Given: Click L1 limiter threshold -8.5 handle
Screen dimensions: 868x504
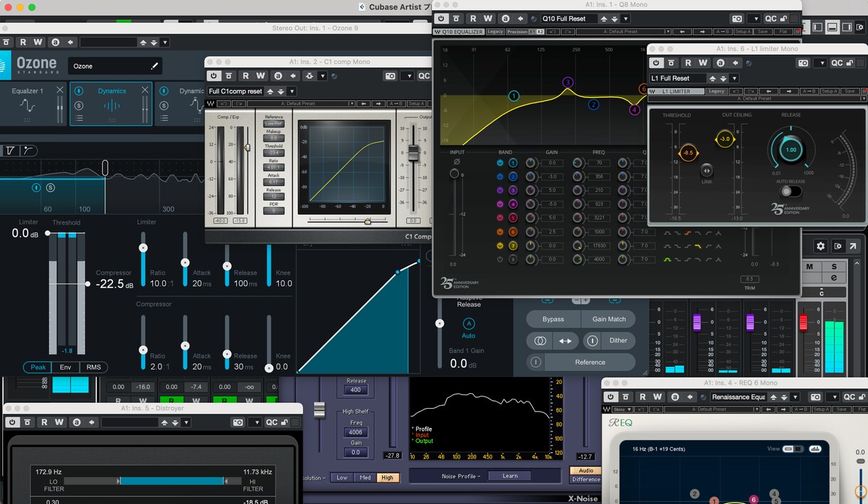Looking at the screenshot, I should (688, 153).
